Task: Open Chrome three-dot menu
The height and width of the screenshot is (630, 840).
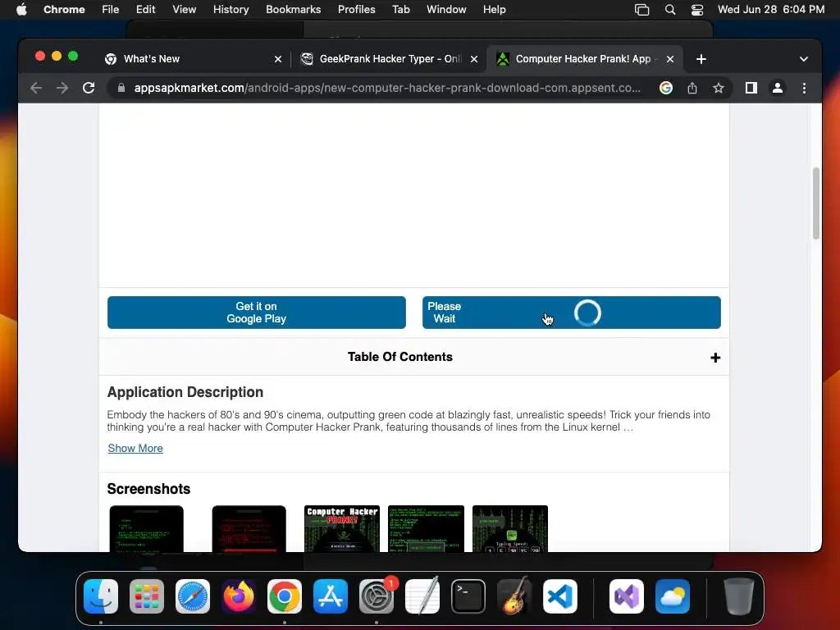Action: coord(804,88)
